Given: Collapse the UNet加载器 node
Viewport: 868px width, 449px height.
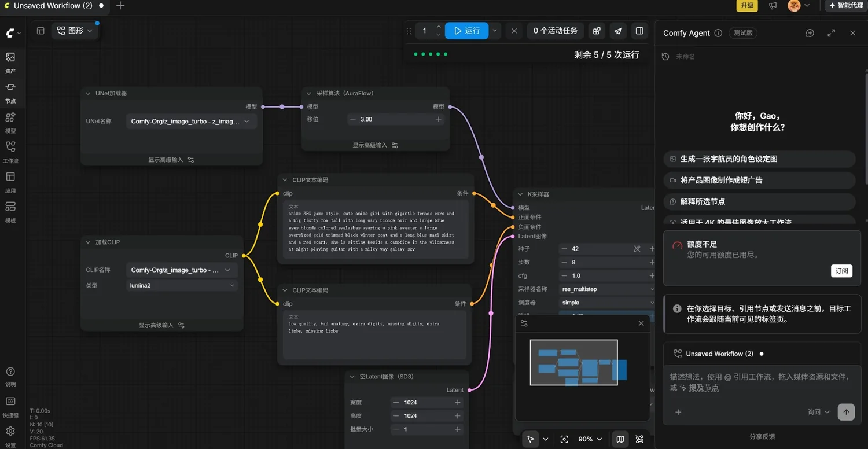Looking at the screenshot, I should point(88,93).
